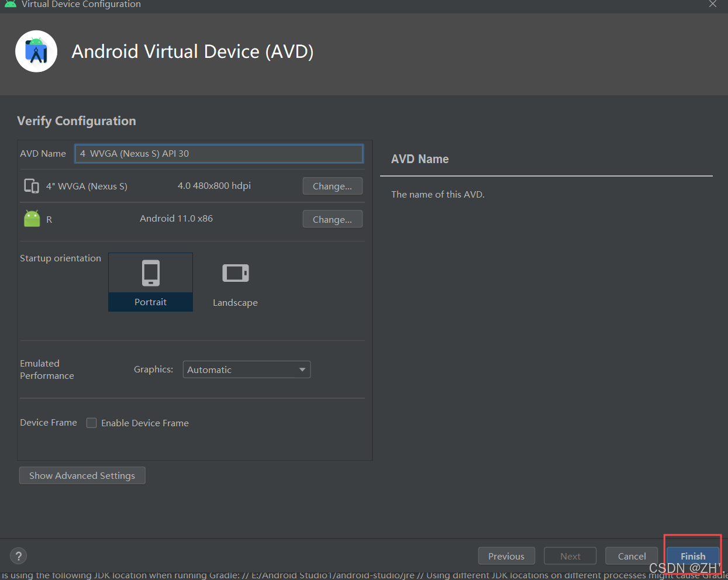Click the '4" WVGA (Nexus S)' device name
The width and height of the screenshot is (728, 580).
pos(87,186)
